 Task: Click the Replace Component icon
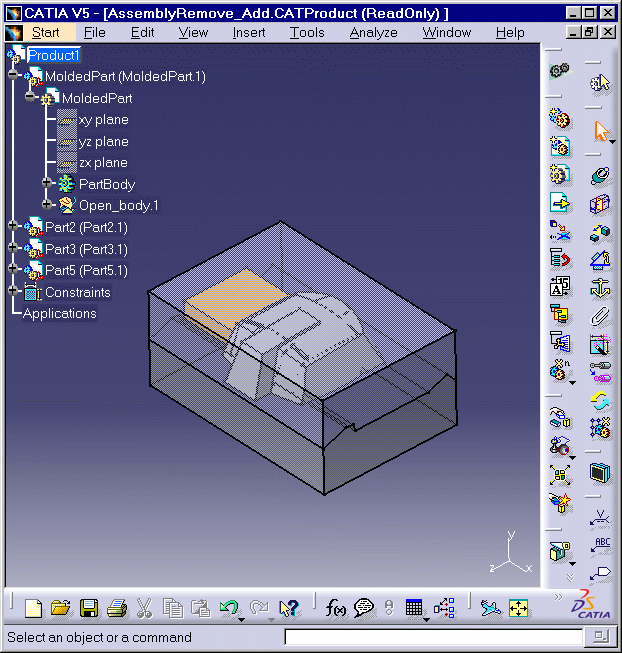tap(560, 231)
